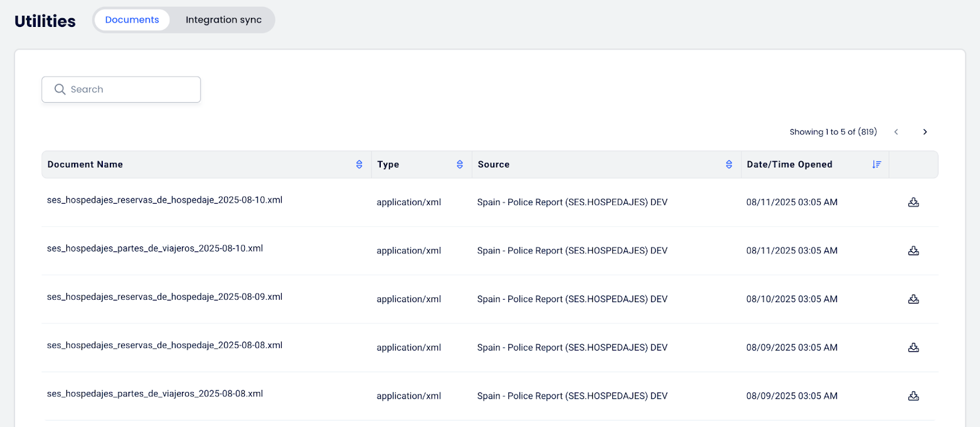The width and height of the screenshot is (980, 427).
Task: Click the Type column header label
Action: 388,164
